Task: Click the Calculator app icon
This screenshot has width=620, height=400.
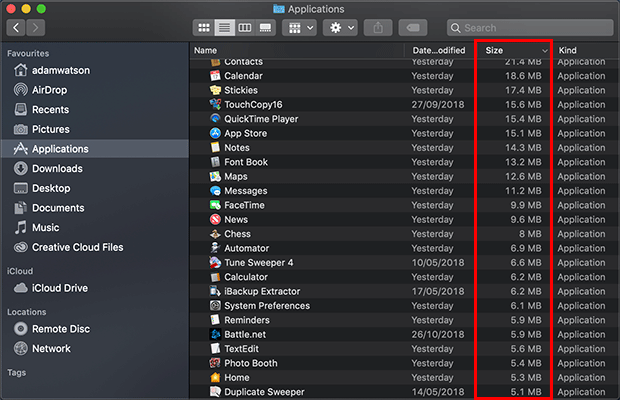Action: click(215, 277)
